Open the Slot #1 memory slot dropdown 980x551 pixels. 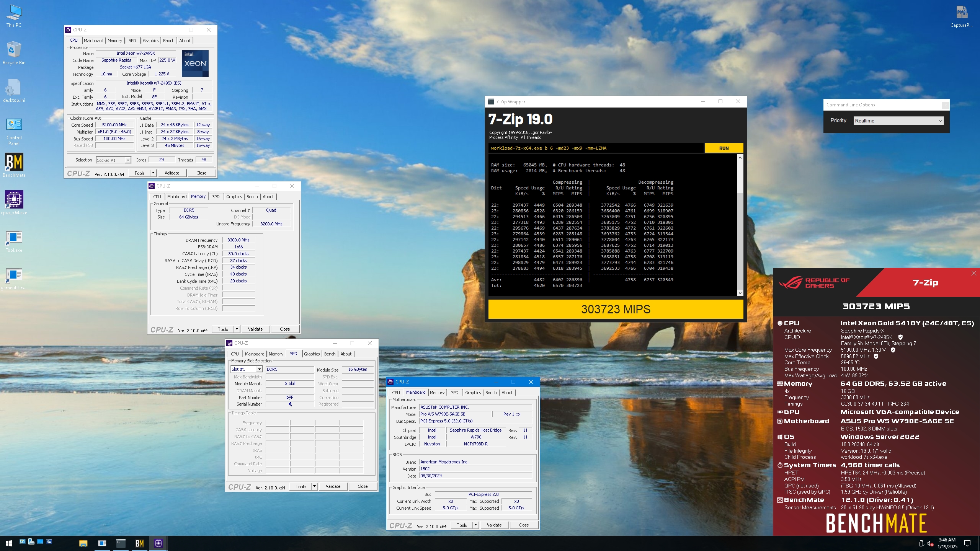(x=247, y=369)
